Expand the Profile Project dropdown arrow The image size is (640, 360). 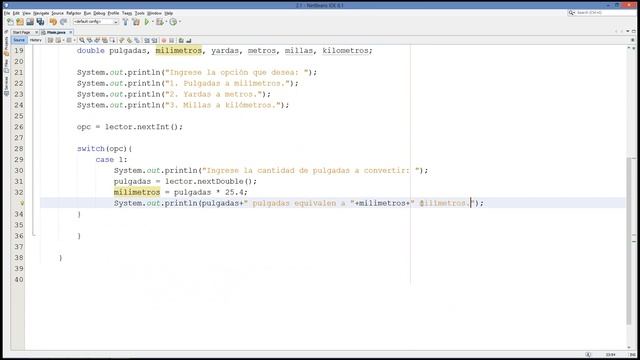point(180,22)
